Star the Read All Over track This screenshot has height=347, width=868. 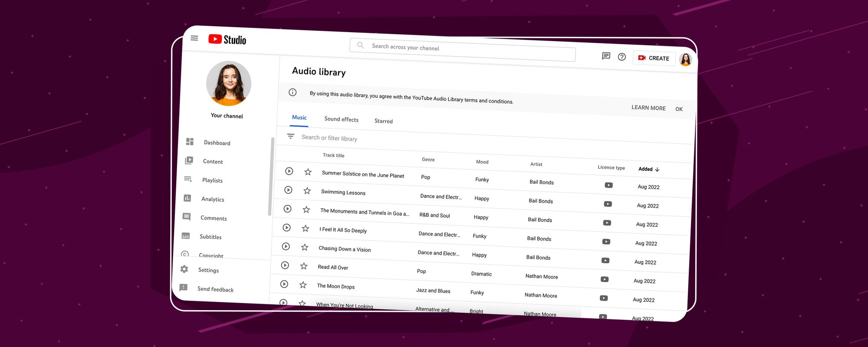(303, 266)
